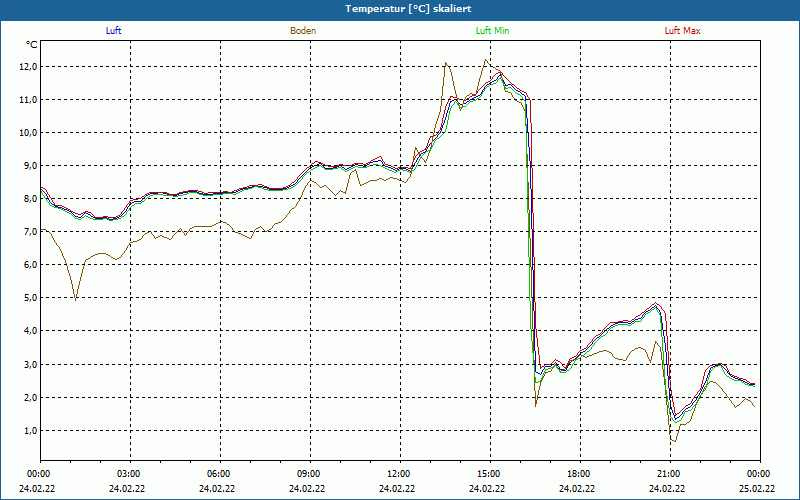Viewport: 800px width, 500px height.
Task: Click the green Luft Min legend label
Action: (492, 31)
